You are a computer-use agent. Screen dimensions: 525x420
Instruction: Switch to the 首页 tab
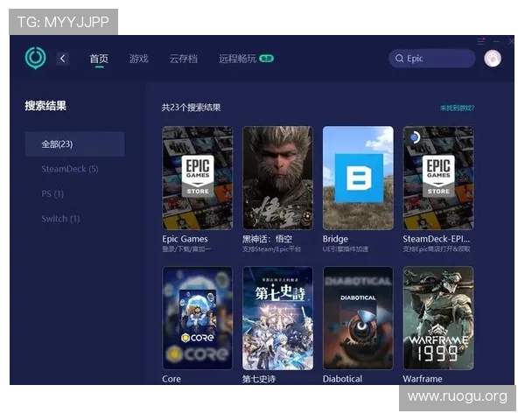point(99,59)
